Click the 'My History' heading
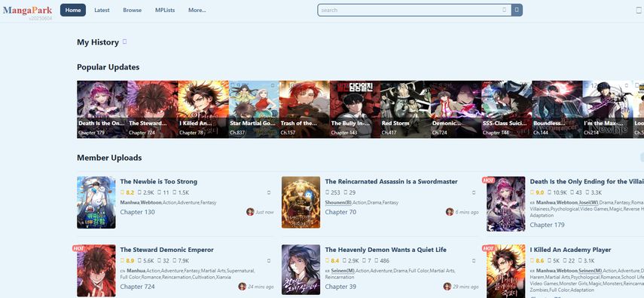This screenshot has height=298, width=644. [x=98, y=42]
